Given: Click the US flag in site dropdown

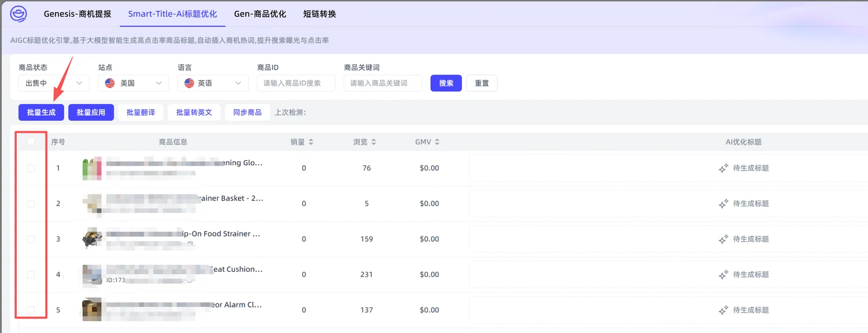Looking at the screenshot, I should click(x=110, y=83).
